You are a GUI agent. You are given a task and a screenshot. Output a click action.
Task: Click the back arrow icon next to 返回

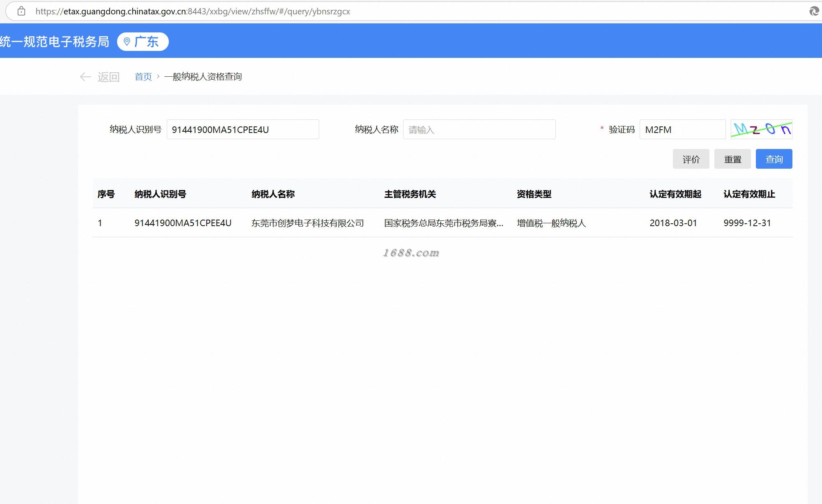click(85, 77)
